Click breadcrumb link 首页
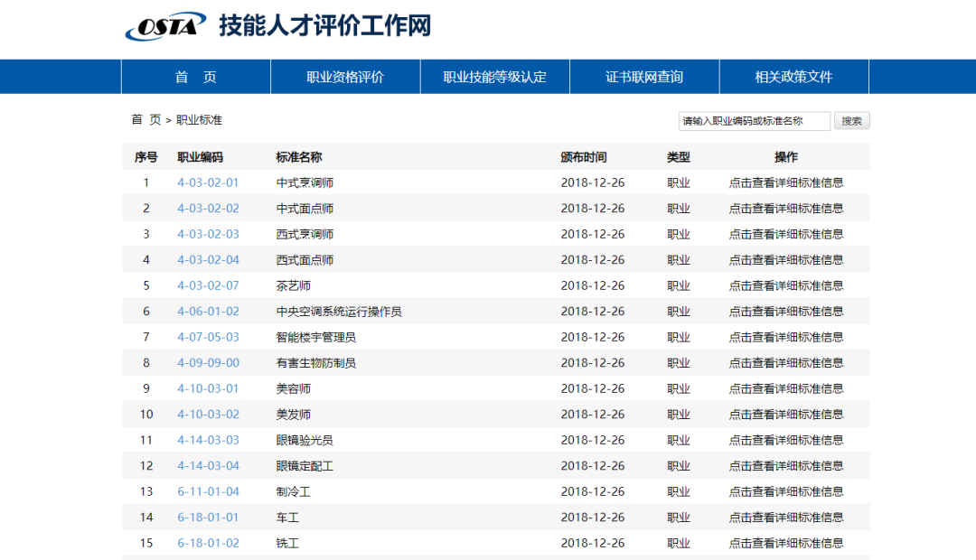 click(x=137, y=117)
